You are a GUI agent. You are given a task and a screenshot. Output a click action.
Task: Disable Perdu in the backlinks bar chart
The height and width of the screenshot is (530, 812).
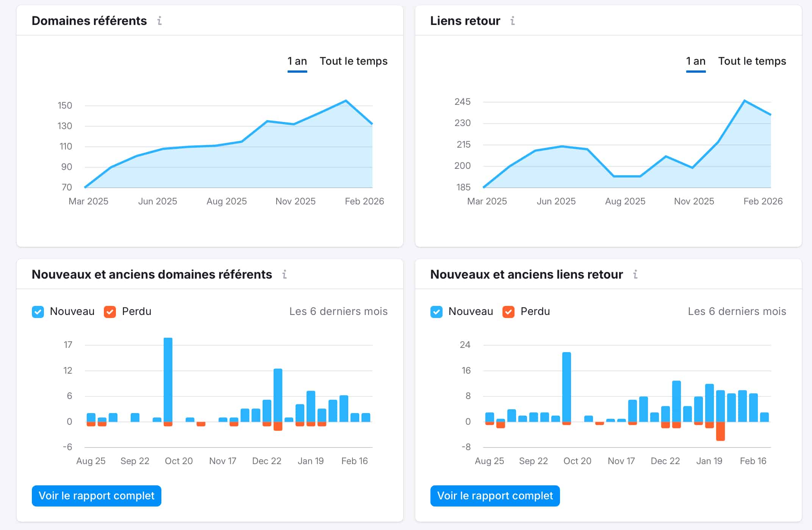[x=508, y=312]
